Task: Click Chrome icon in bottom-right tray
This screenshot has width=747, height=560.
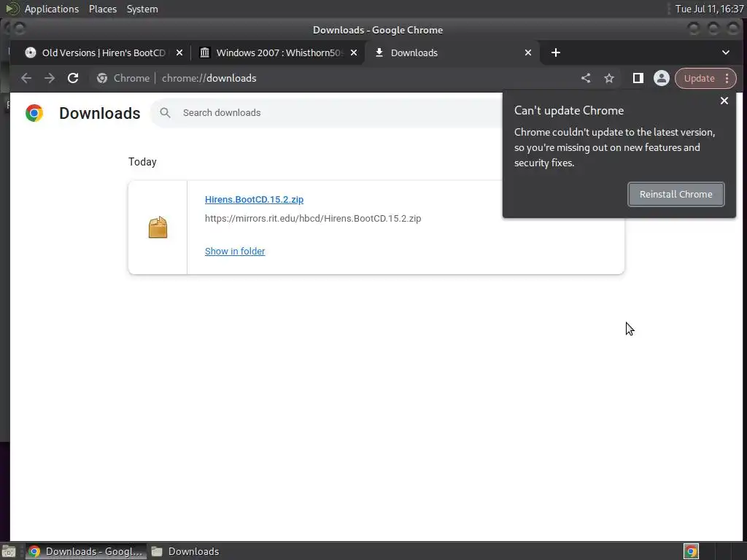Action: (x=691, y=551)
